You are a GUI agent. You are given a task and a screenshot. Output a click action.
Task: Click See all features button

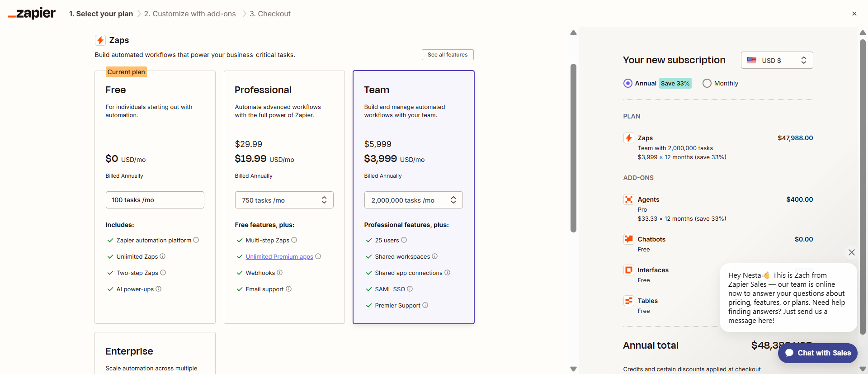[448, 55]
